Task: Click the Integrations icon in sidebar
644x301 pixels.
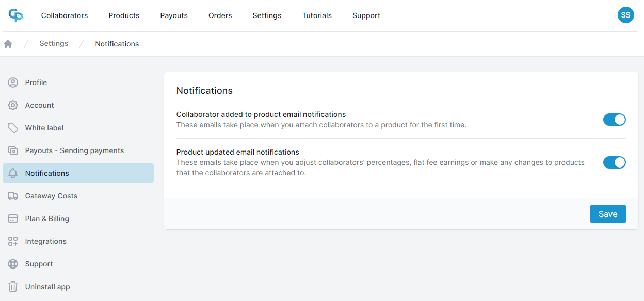Action: pos(14,241)
